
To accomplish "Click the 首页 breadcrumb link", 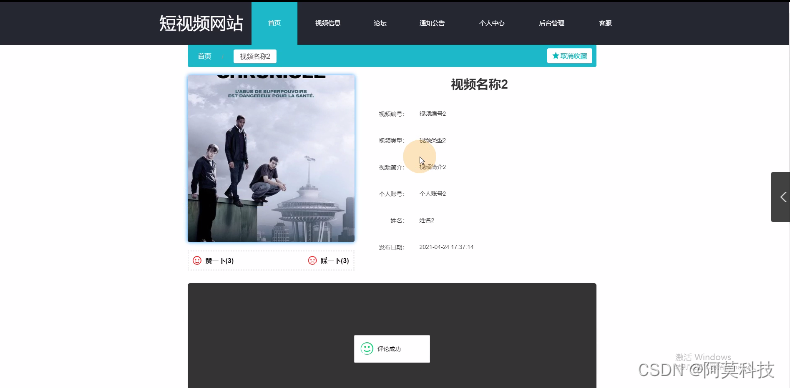I will 205,56.
